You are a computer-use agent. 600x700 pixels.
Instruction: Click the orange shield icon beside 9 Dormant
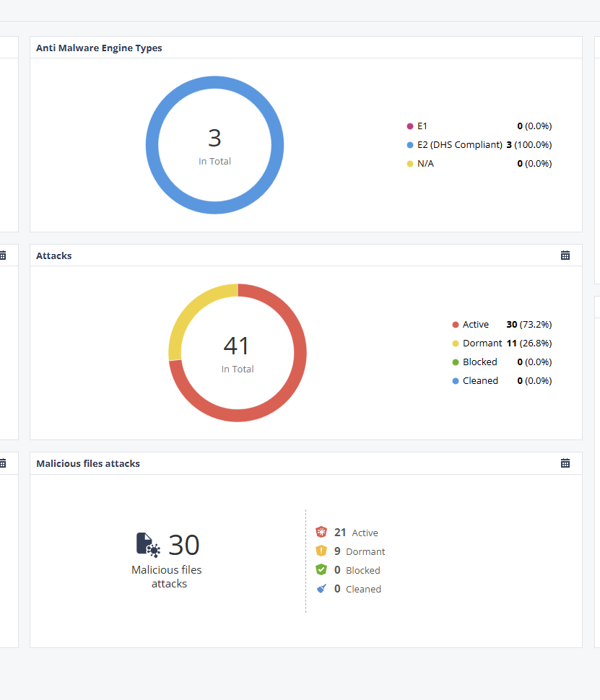tap(321, 551)
